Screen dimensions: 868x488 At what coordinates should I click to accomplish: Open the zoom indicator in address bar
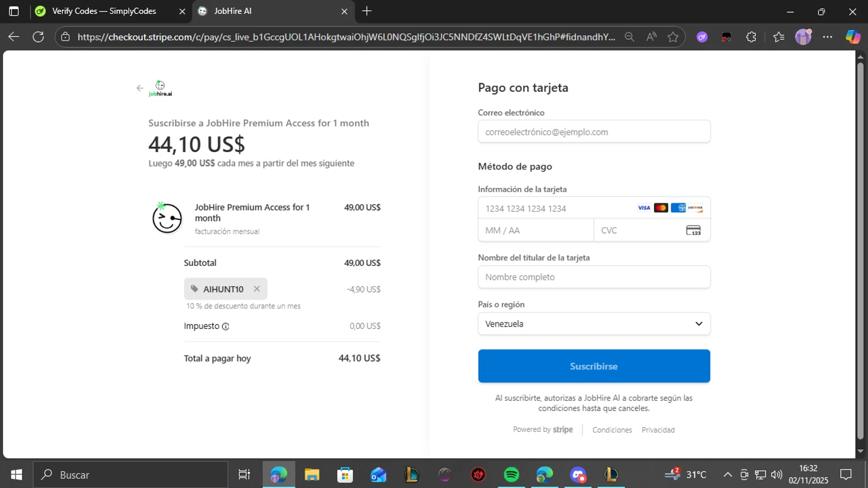click(629, 37)
